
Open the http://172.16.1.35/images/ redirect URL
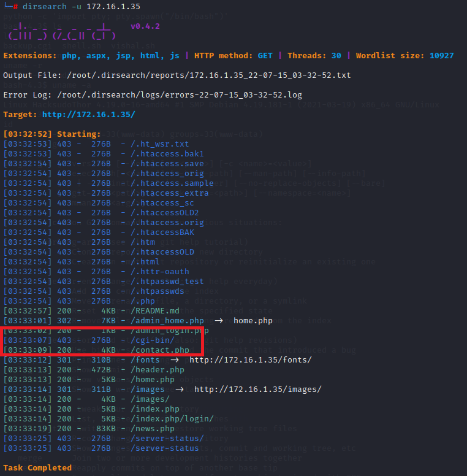258,390
